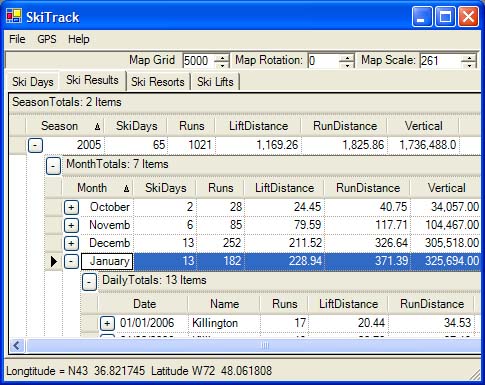This screenshot has height=385, width=485.
Task: Select the Ski Results tab
Action: click(92, 80)
